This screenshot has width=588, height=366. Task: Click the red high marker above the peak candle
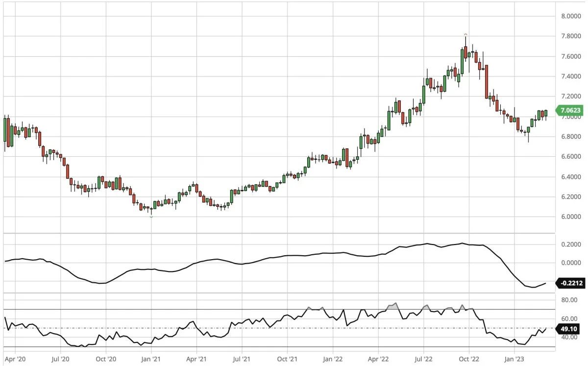pos(465,34)
